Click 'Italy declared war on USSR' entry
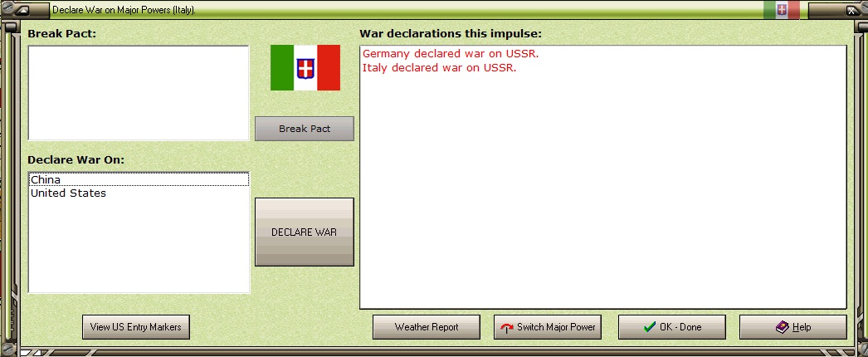This screenshot has width=868, height=357. point(440,68)
